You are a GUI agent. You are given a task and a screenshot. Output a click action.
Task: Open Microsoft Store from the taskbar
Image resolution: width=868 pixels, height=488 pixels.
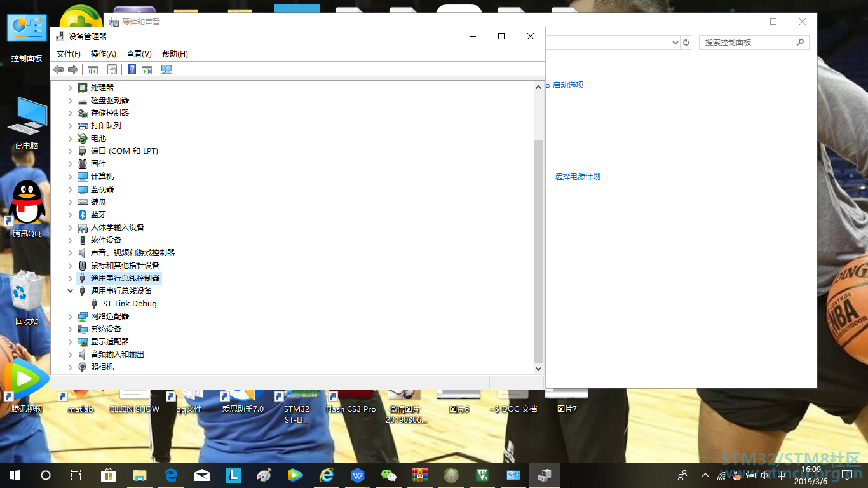109,475
